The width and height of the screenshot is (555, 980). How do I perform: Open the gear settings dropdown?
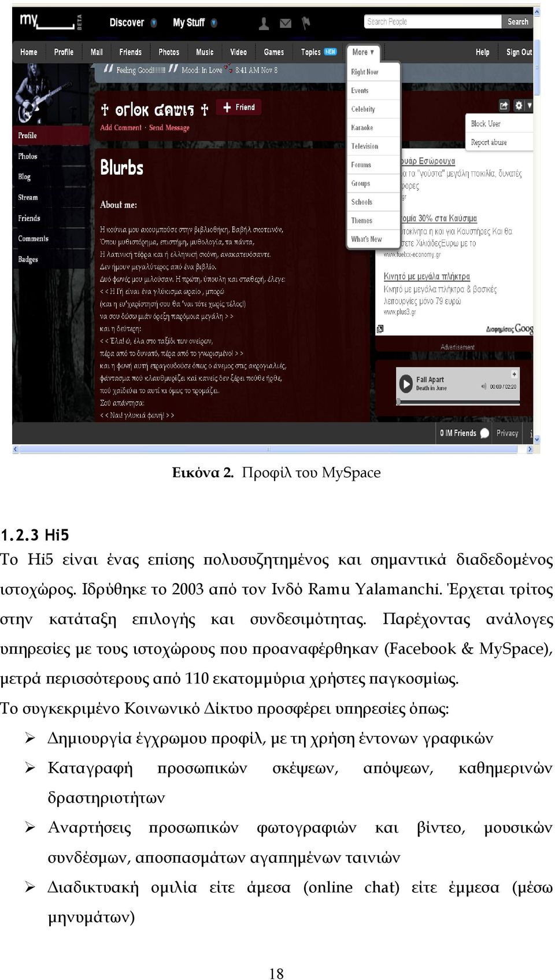[x=522, y=105]
